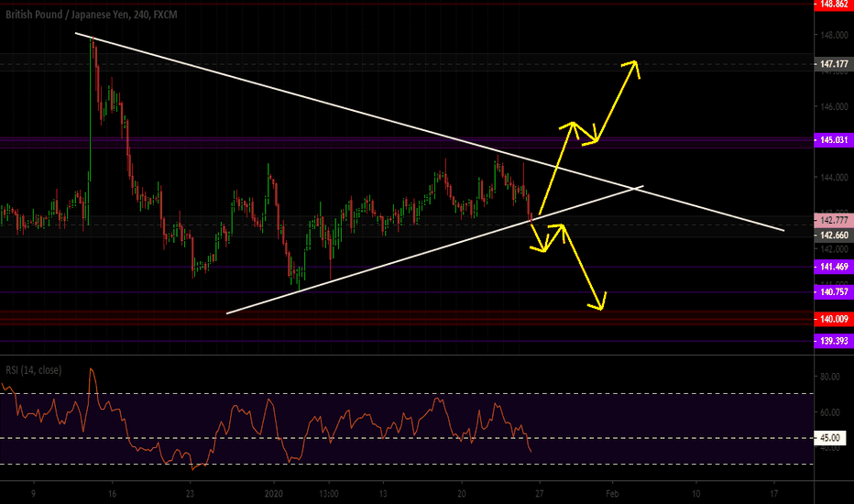Click the British Pound / Japanese Yen chart title

pos(92,15)
